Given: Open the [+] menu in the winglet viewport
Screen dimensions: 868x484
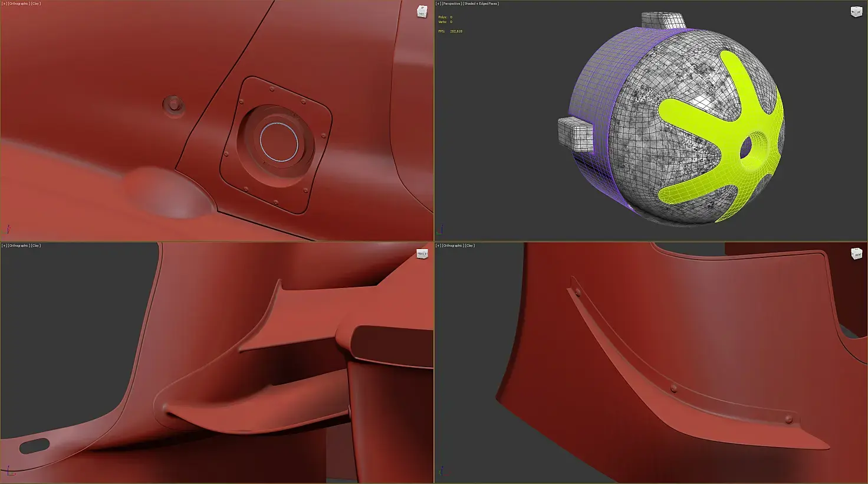Looking at the screenshot, I should point(4,246).
